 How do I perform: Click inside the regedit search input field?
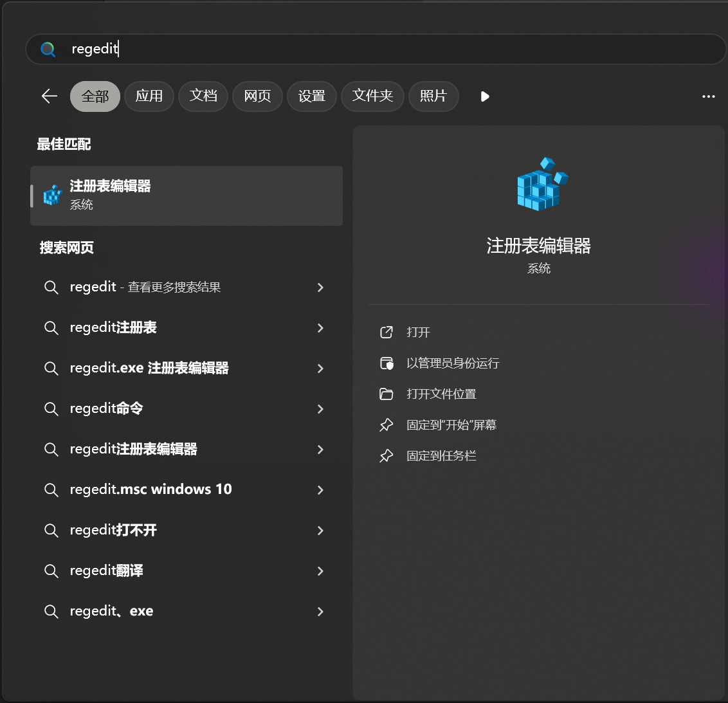(386, 50)
